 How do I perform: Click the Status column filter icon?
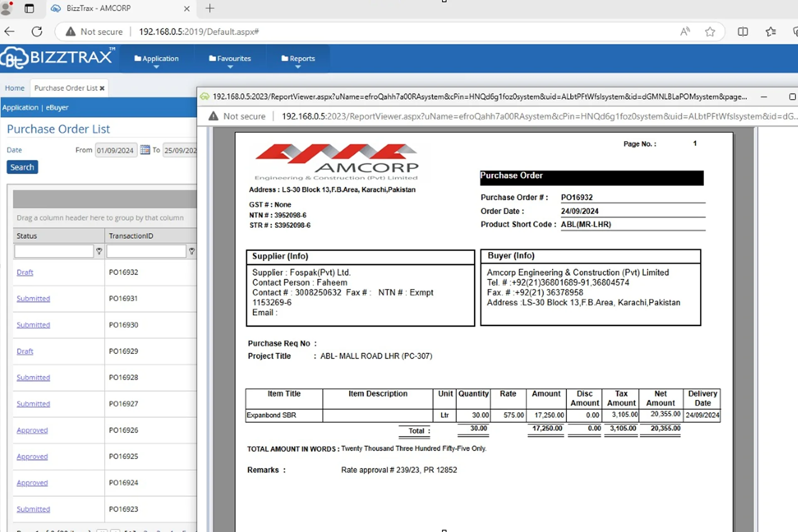(x=99, y=251)
